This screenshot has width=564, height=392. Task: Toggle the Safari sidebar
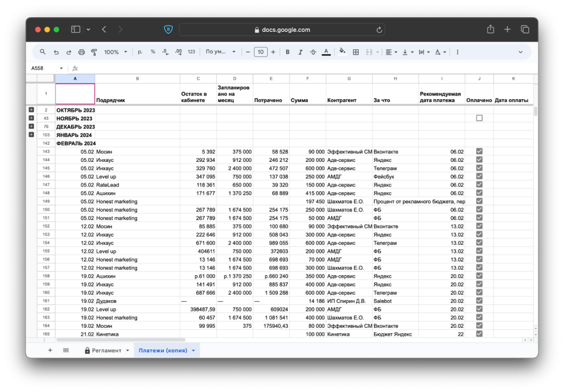75,30
